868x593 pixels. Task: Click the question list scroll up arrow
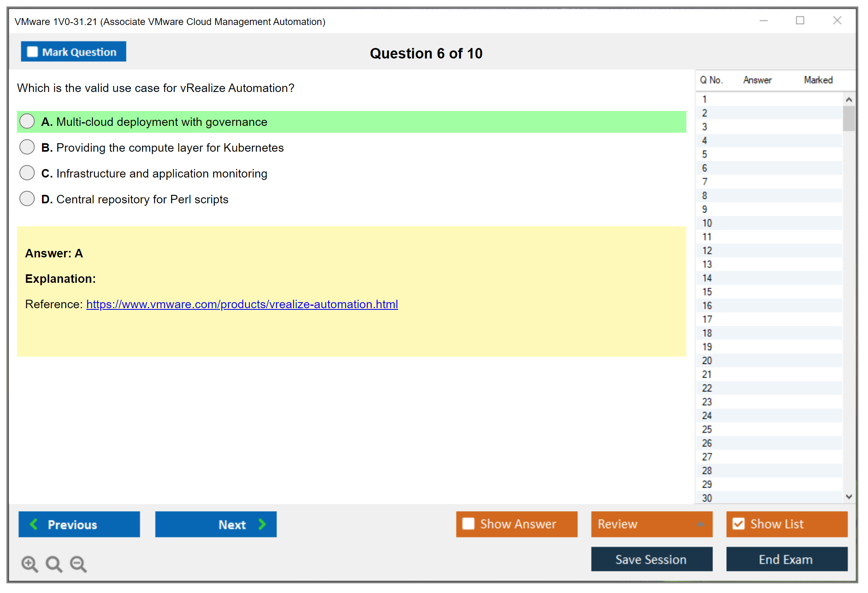point(849,100)
